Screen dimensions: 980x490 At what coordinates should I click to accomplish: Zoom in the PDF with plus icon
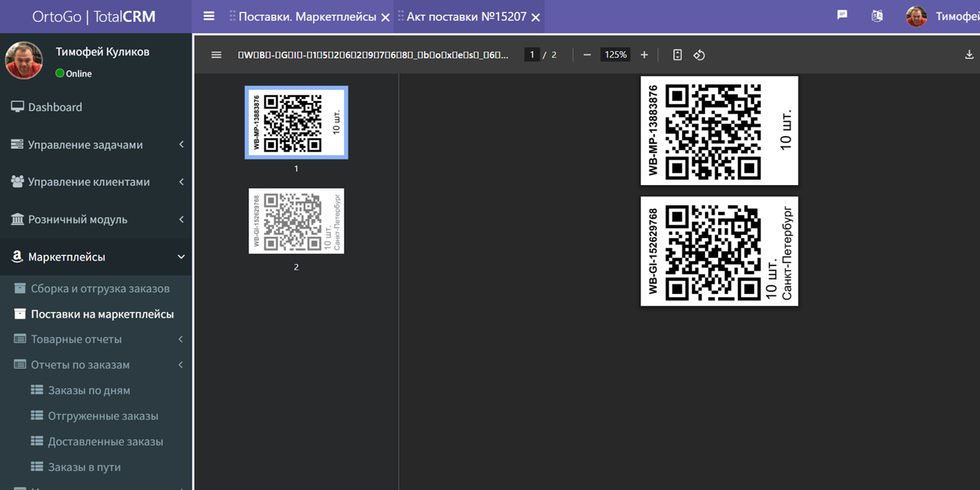(644, 54)
